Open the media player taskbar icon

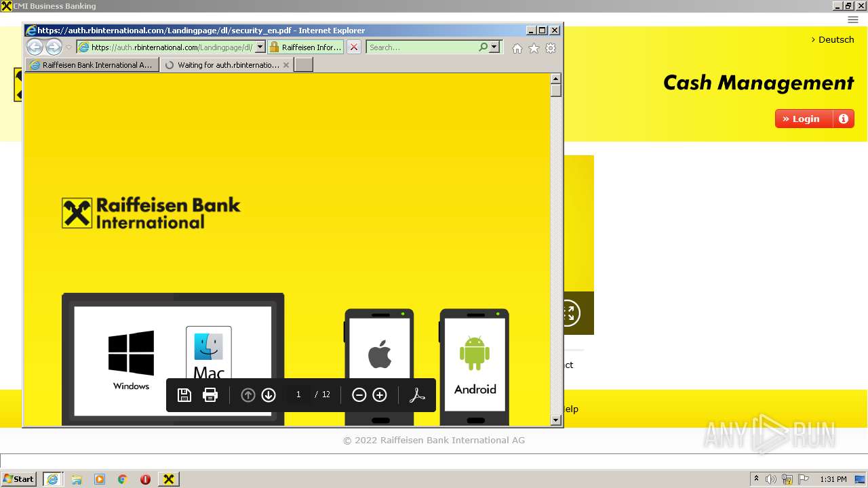click(100, 479)
